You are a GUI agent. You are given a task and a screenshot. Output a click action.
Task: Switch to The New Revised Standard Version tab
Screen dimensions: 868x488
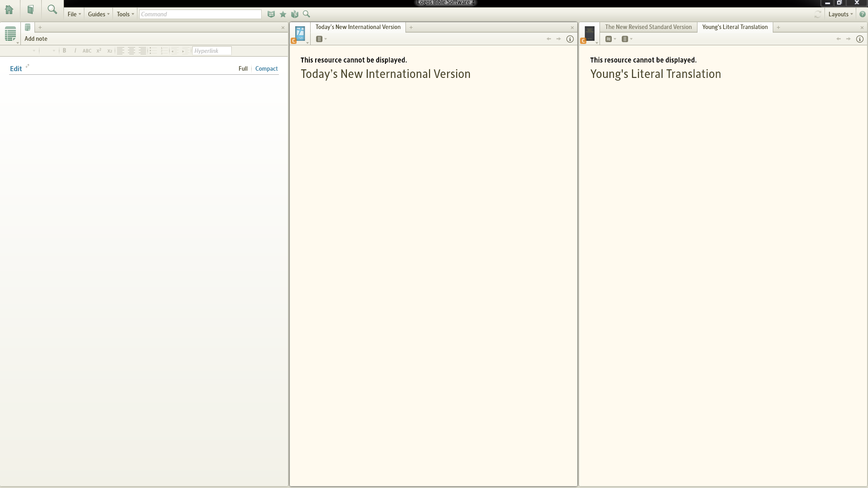point(648,27)
